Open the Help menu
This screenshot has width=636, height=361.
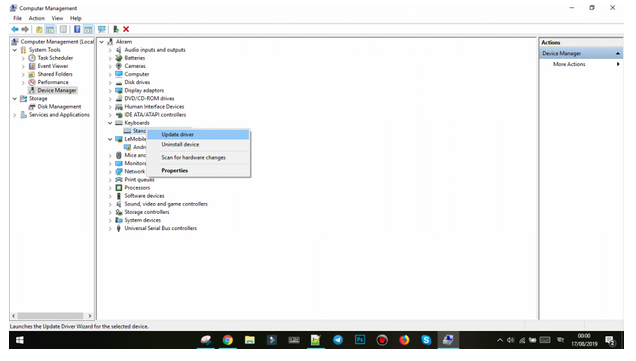coord(75,18)
